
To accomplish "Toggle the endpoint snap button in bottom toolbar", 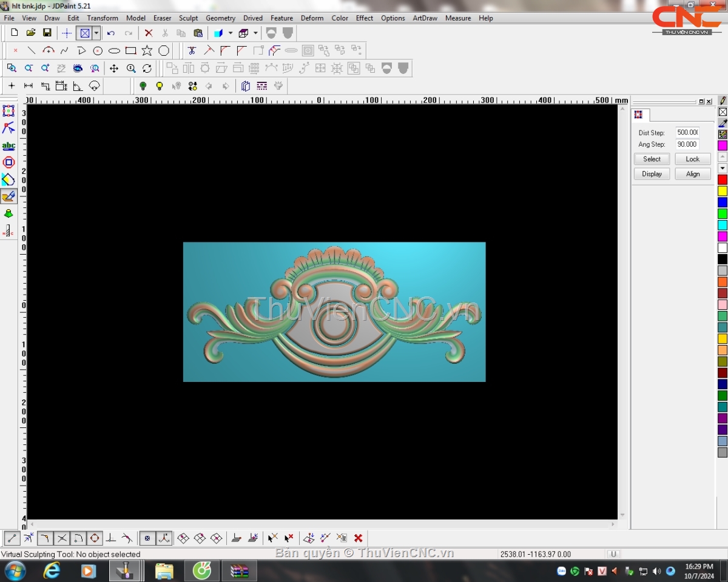I will tap(12, 538).
